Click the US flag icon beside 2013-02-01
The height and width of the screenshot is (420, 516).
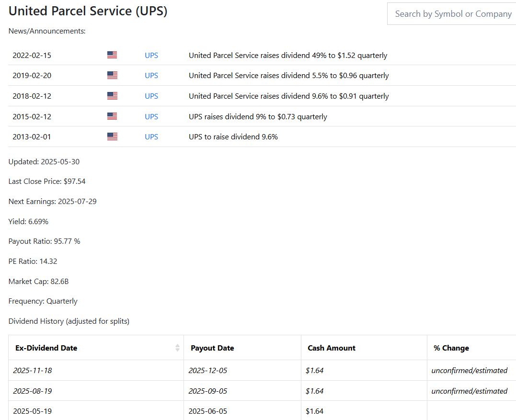click(112, 136)
